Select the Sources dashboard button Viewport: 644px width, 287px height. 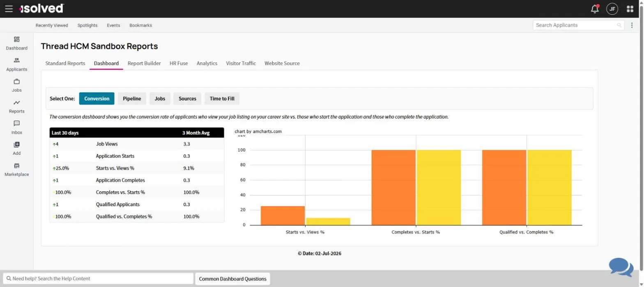click(187, 99)
